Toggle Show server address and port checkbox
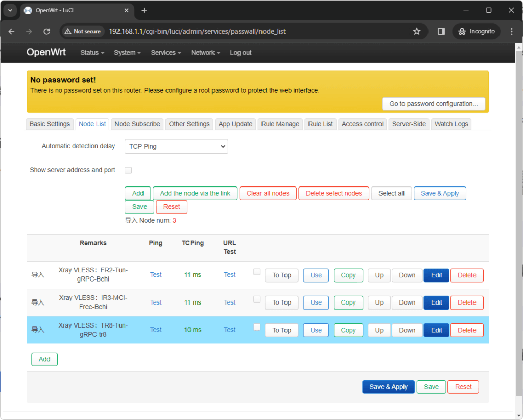 (128, 170)
